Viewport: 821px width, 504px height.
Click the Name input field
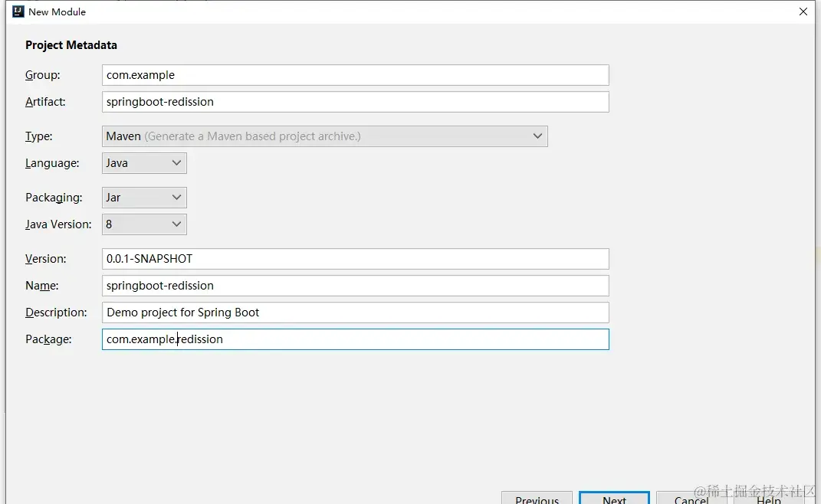356,285
